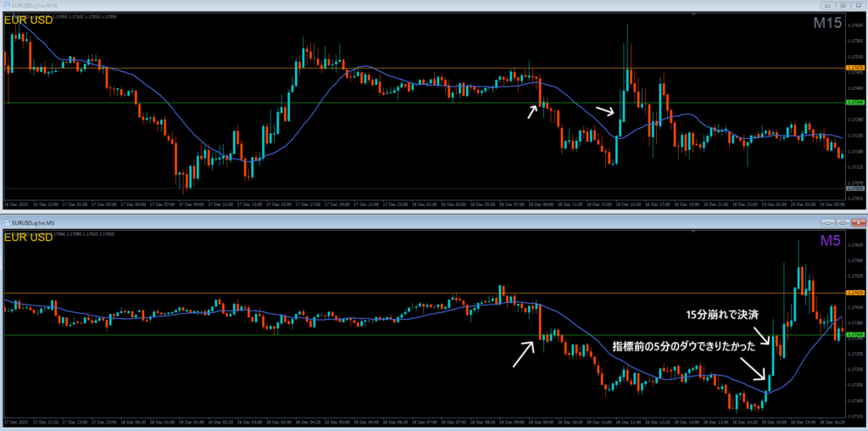
Task: Maximize the EURUSD M5 chart window
Action: pos(843,222)
